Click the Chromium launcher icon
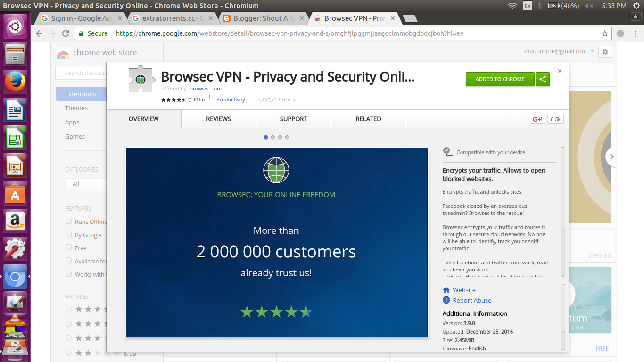This screenshot has height=362, width=644. point(16,277)
